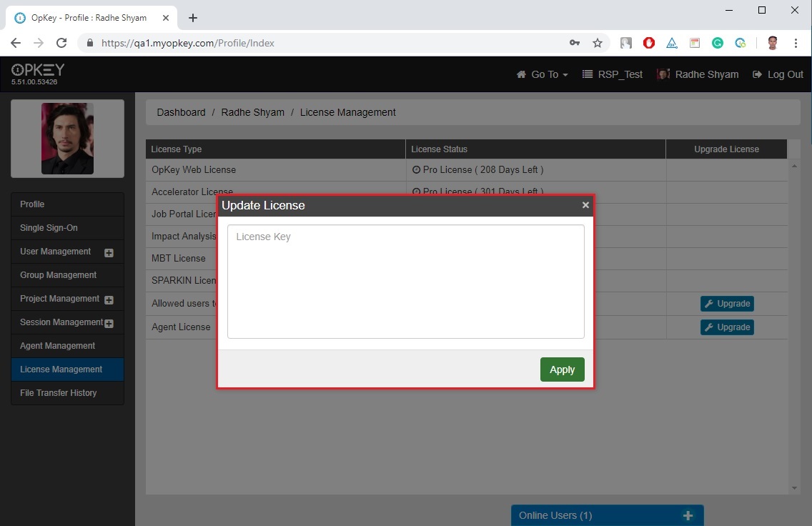Click the Grammarly extension icon
This screenshot has height=526, width=812.
(717, 43)
